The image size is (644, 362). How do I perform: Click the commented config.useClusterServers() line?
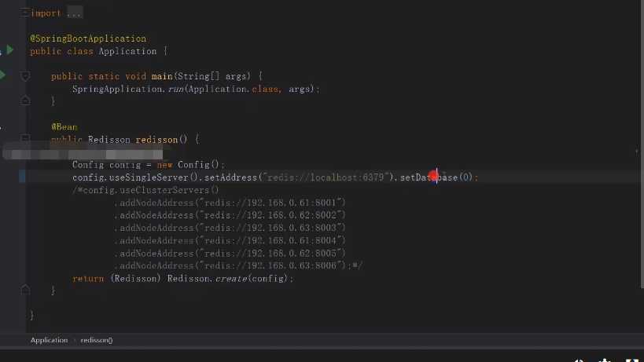tap(145, 190)
